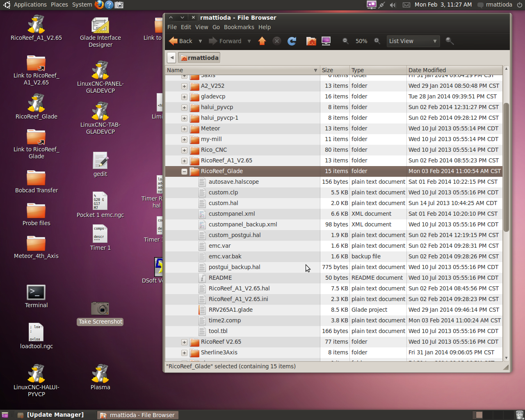Screen dimensions: 525x420
Task: Open the Edit menu
Action: pos(186,27)
